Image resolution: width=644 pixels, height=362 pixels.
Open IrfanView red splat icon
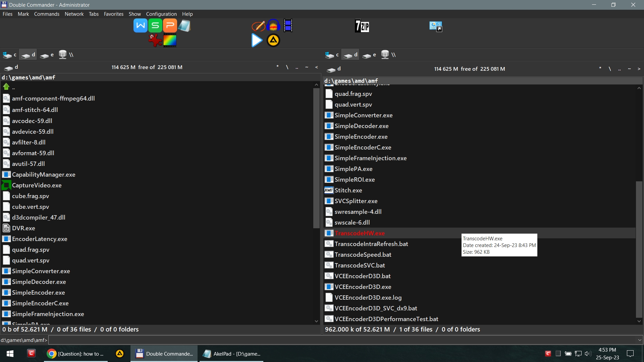point(155,41)
